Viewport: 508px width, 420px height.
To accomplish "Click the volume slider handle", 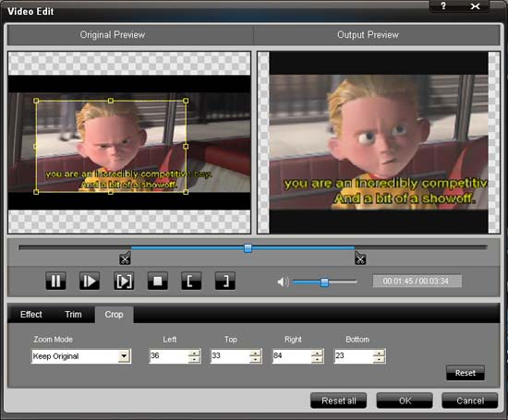I will [324, 282].
